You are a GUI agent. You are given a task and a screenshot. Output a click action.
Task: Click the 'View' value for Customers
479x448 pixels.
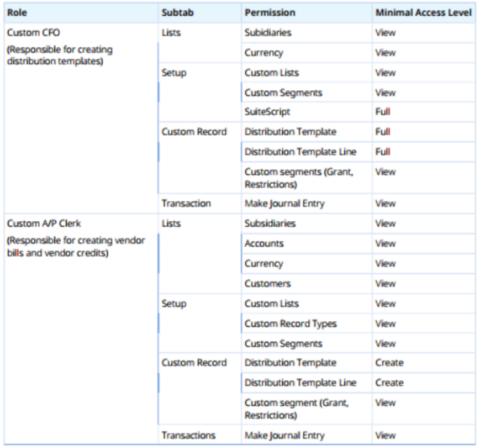[x=385, y=284]
